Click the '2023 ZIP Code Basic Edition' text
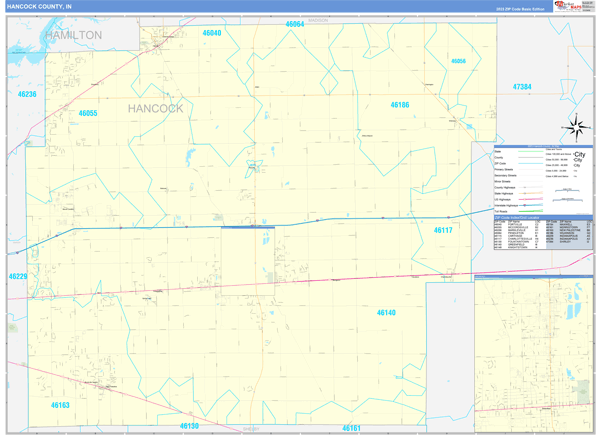The width and height of the screenshot is (600, 435). pos(520,9)
